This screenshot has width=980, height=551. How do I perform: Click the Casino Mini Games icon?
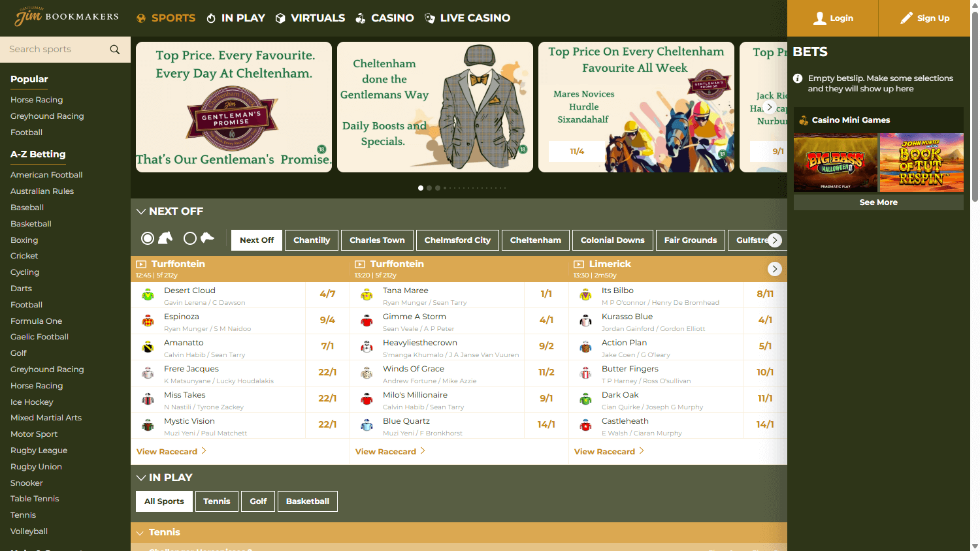pyautogui.click(x=804, y=120)
